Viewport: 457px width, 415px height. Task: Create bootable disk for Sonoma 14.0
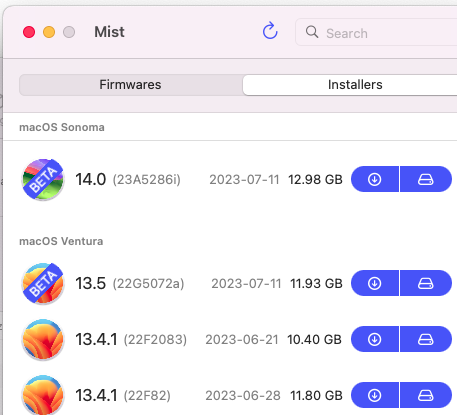pos(426,179)
